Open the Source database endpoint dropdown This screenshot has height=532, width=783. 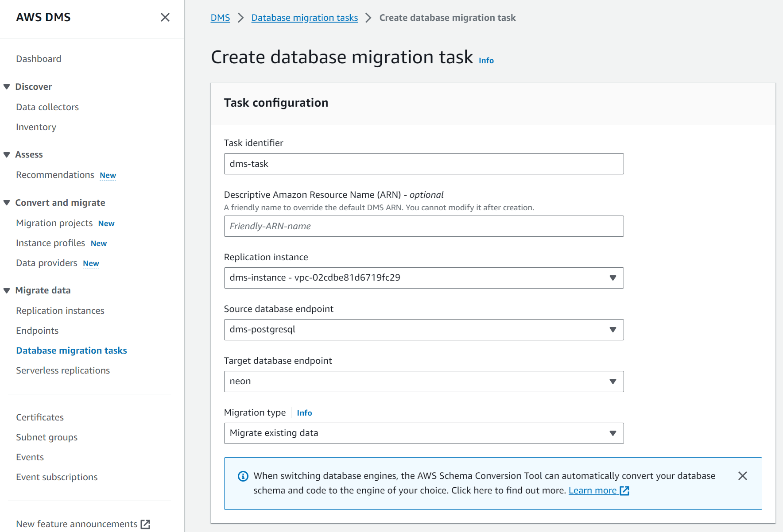click(612, 329)
